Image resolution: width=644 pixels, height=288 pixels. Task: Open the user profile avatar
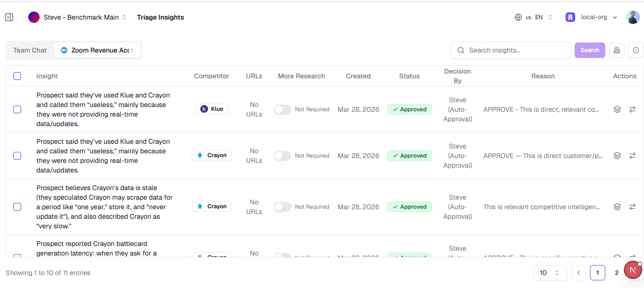pos(633,17)
